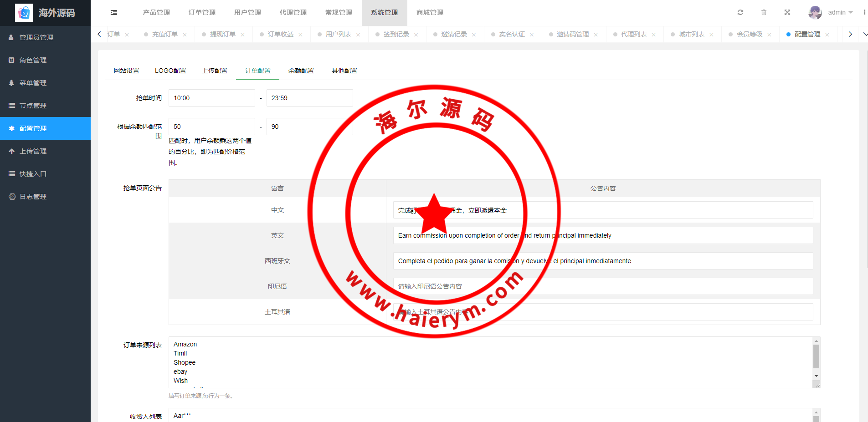Click the refresh icon in the top bar
The image size is (868, 422).
click(x=740, y=12)
